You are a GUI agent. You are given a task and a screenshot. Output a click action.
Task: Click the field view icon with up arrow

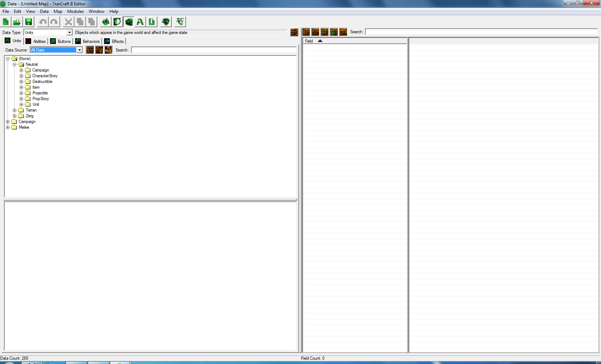[x=343, y=32]
